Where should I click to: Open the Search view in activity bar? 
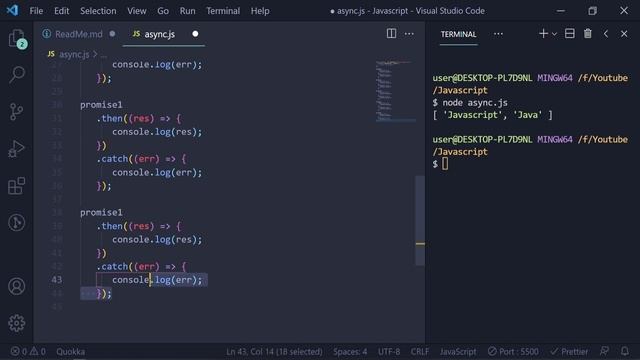point(17,75)
